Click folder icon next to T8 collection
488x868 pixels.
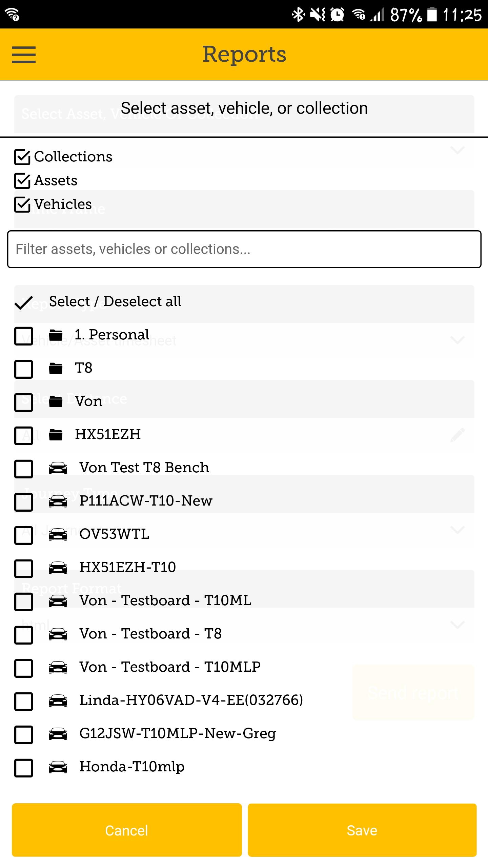[x=56, y=369]
